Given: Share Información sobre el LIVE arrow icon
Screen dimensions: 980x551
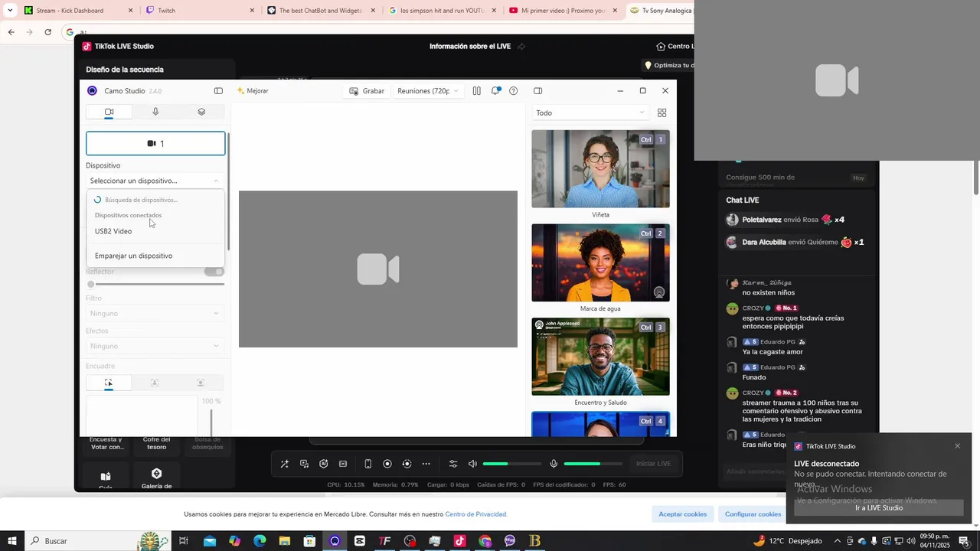Looking at the screenshot, I should tap(521, 47).
